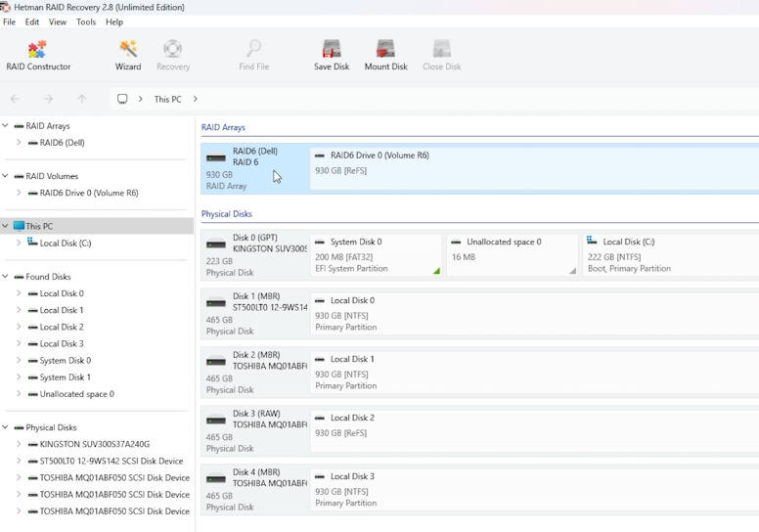Viewport: 759px width, 532px height.
Task: Open the Help menu
Action: click(x=114, y=22)
